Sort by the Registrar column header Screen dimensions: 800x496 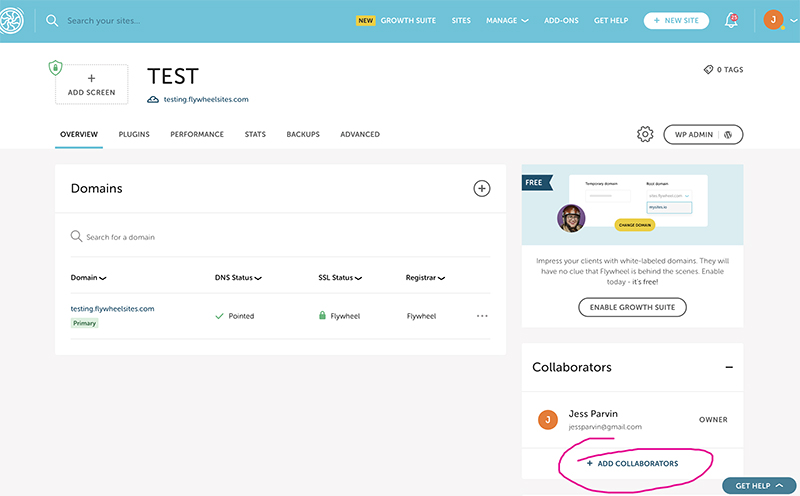[425, 278]
